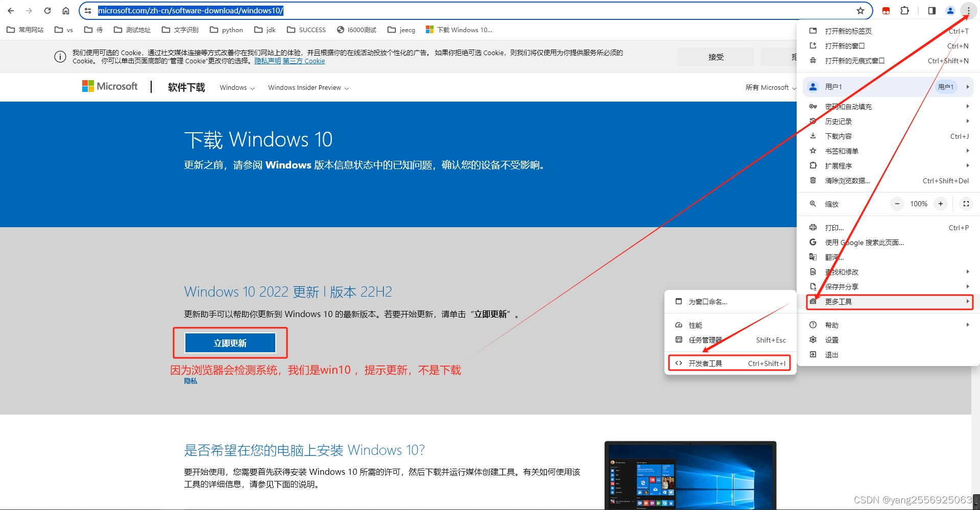Click the back navigation arrow

[x=10, y=10]
